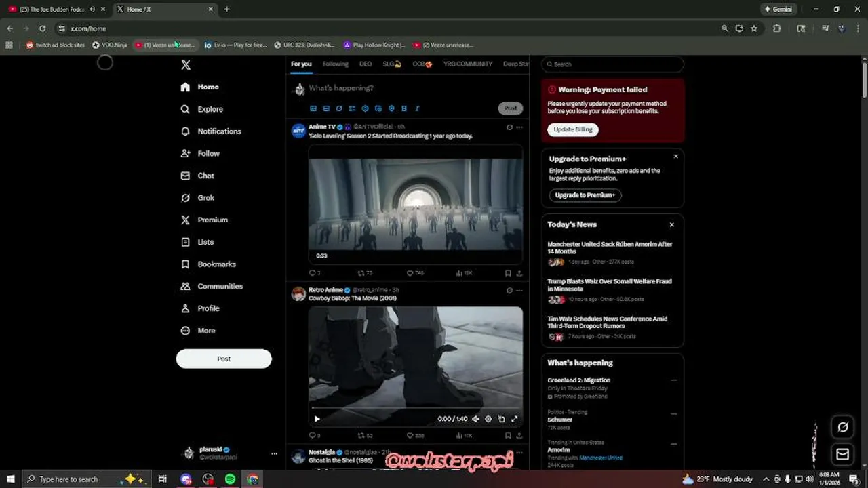Click the Upgrade to Premium+ button
The height and width of the screenshot is (488, 868).
pos(585,195)
